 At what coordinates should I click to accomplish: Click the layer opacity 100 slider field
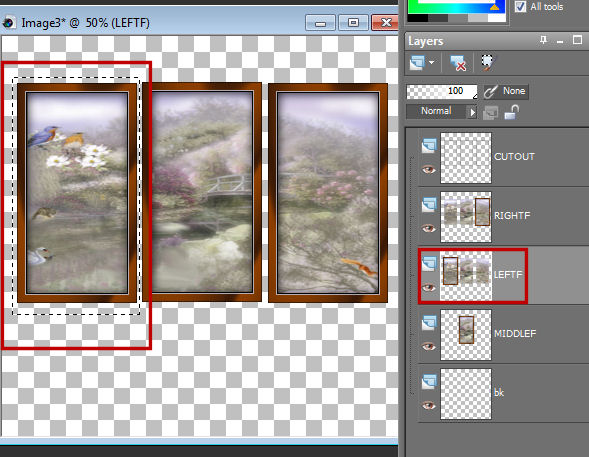coord(442,91)
